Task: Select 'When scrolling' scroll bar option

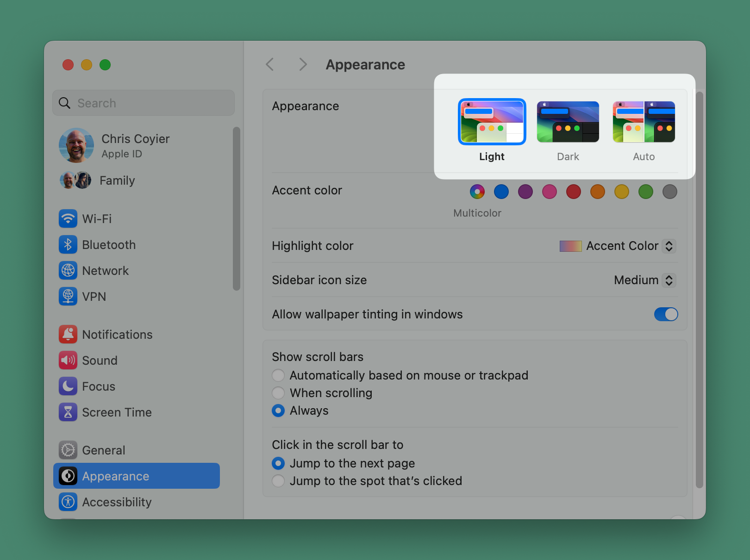Action: 278,393
